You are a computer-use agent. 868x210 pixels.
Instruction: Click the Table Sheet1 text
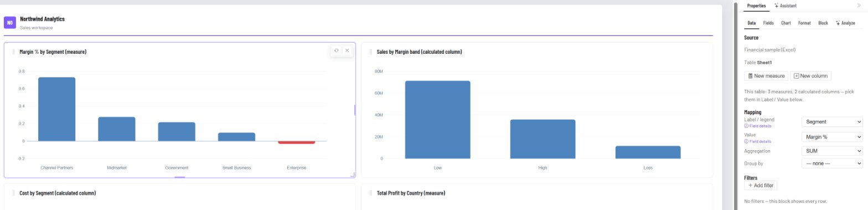tap(758, 63)
